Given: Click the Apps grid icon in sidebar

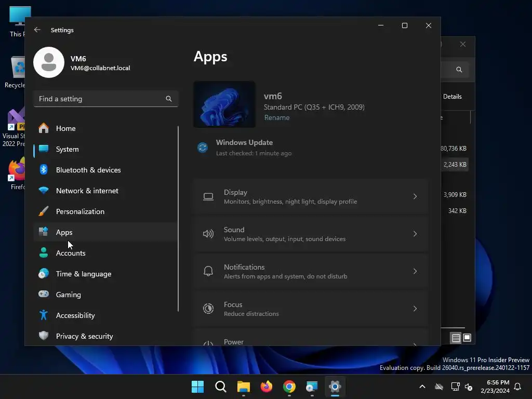Looking at the screenshot, I should click(x=44, y=232).
